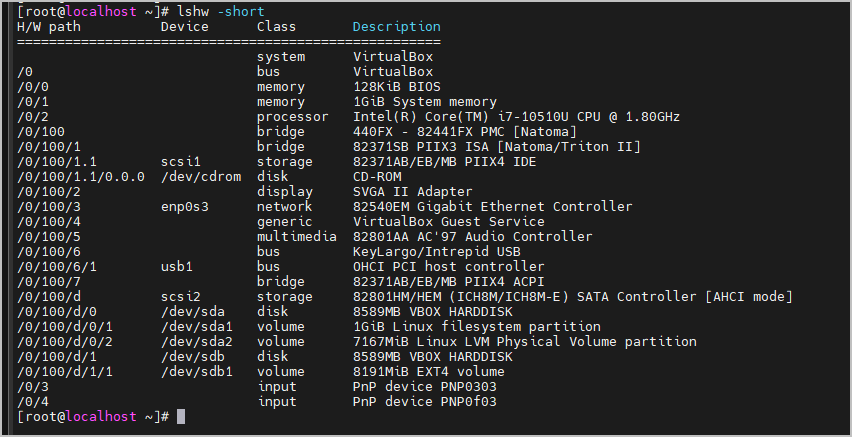This screenshot has width=852, height=437.
Task: Click 'OHCI PCI host controller' text
Action: point(449,266)
